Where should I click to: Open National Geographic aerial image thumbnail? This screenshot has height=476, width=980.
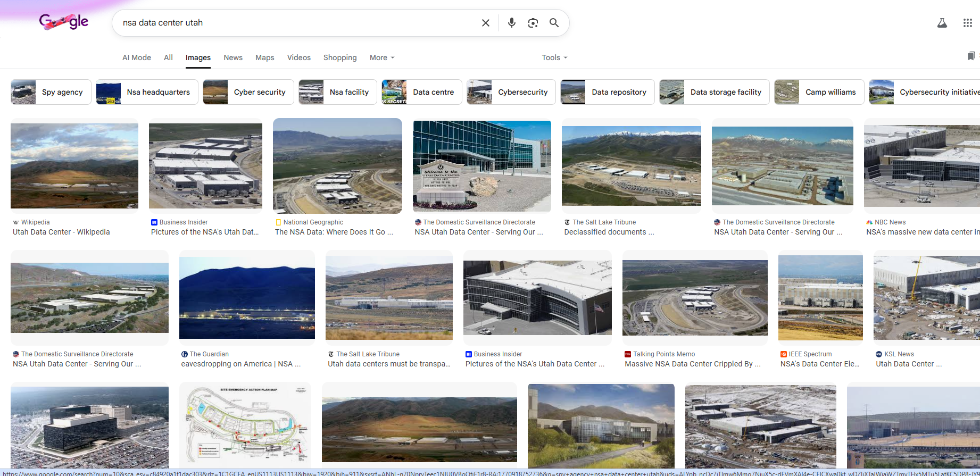337,166
